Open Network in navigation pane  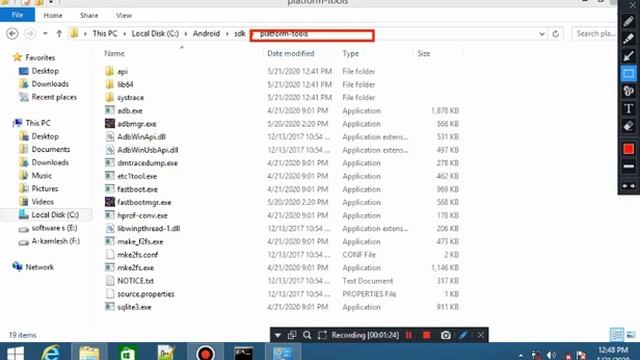pos(39,267)
